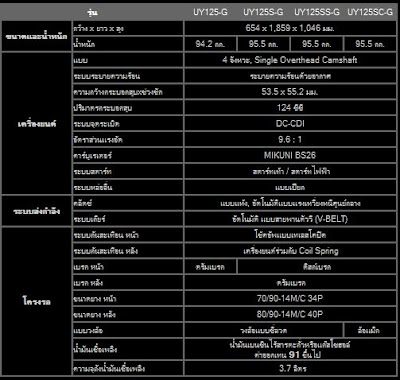Select the Coil Spring rear suspension cell
The height and width of the screenshot is (380, 400).
[290, 251]
